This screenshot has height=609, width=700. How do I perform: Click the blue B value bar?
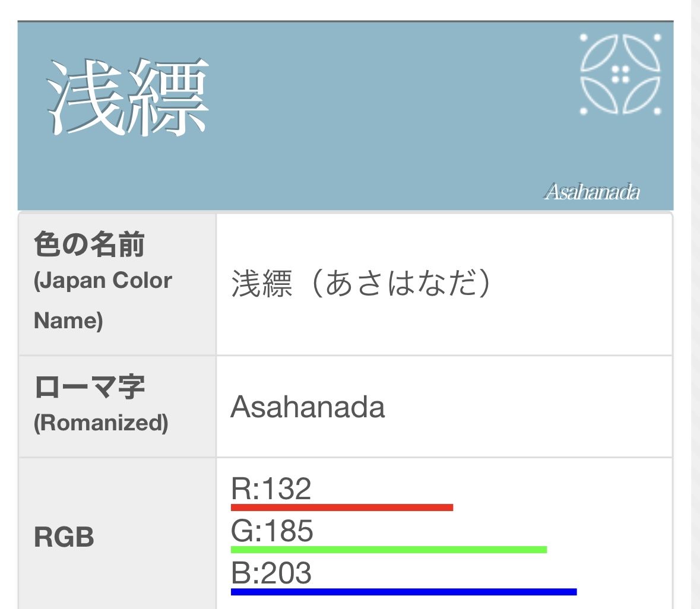tap(404, 592)
